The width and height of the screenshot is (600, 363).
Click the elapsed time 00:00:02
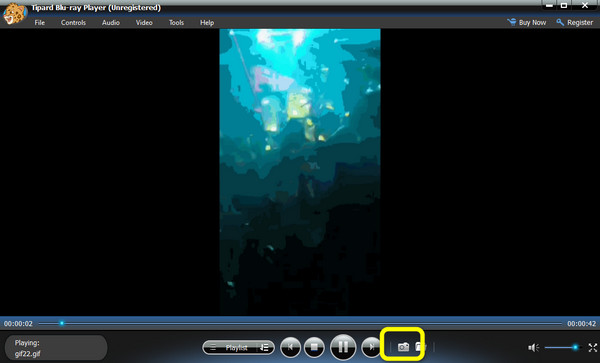18,324
